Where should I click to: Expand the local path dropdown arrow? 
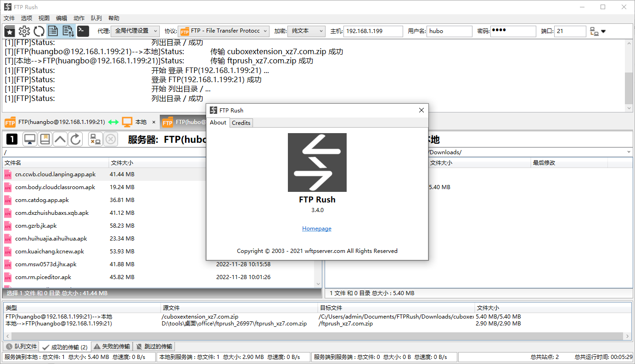[x=629, y=152]
